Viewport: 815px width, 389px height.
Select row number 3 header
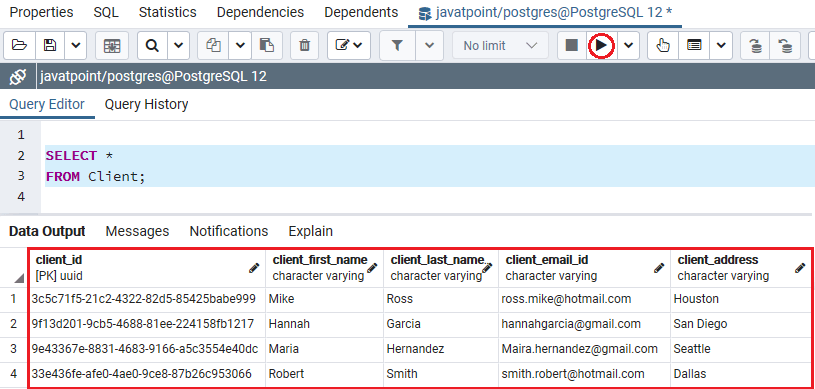[x=14, y=349]
